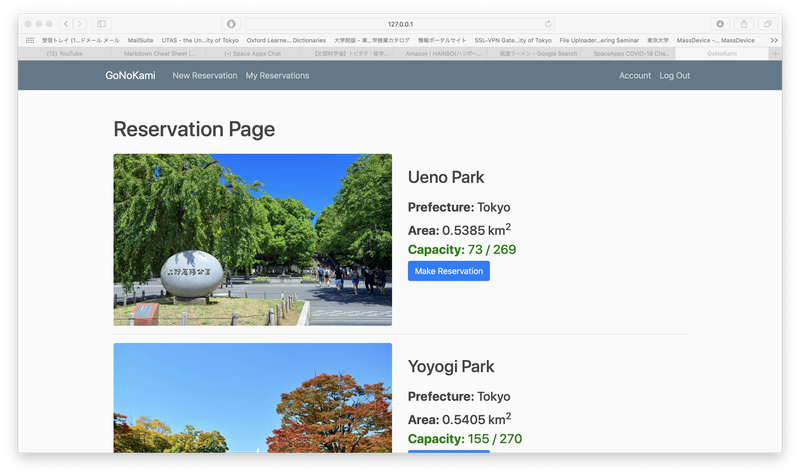Image resolution: width=800 pixels, height=475 pixels.
Task: Click the Capacity: 155 / 270 text
Action: click(x=465, y=439)
